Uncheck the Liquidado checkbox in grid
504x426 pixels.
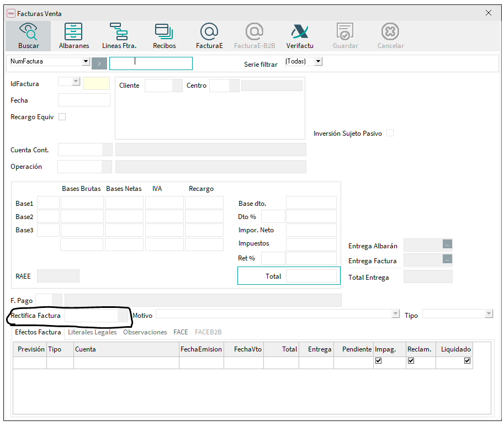tap(468, 361)
